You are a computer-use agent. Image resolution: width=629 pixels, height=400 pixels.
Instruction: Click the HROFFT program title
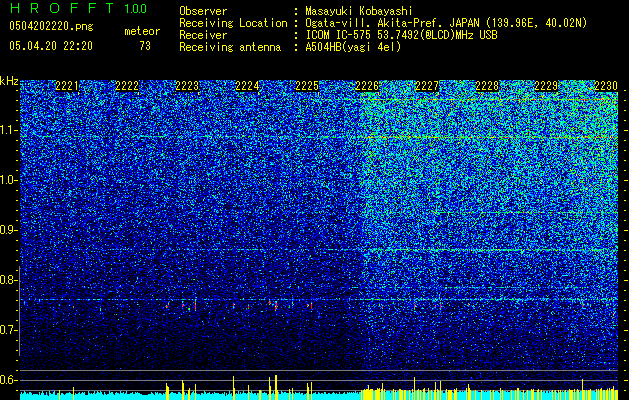tap(62, 8)
